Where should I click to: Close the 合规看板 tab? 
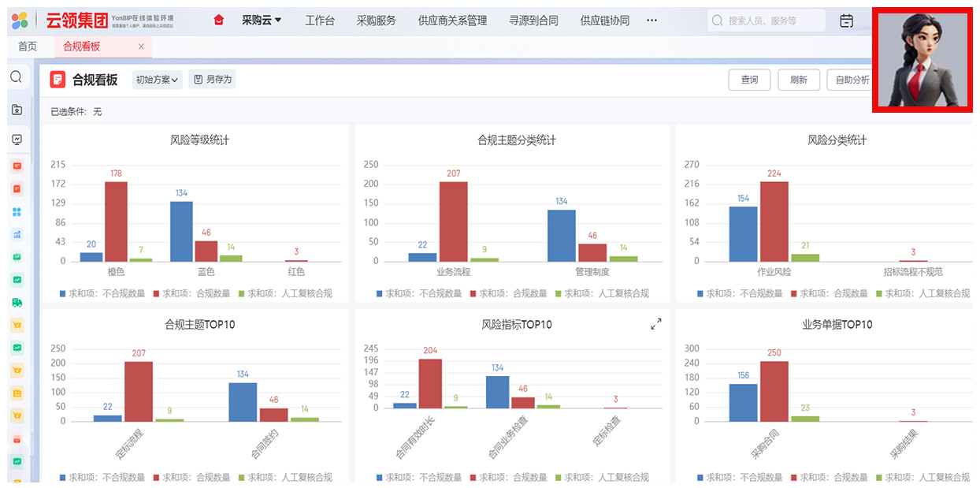tap(141, 47)
